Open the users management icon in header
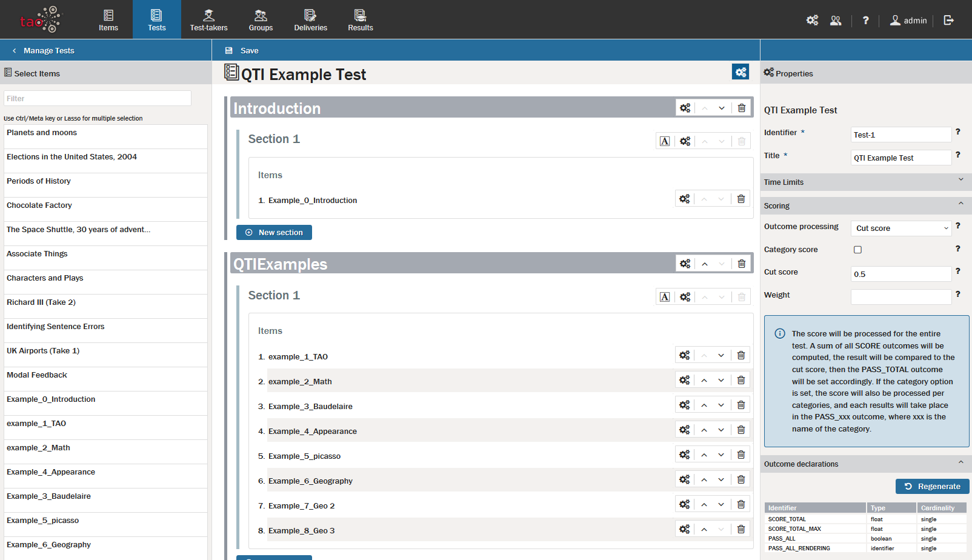This screenshot has height=560, width=972. [836, 20]
